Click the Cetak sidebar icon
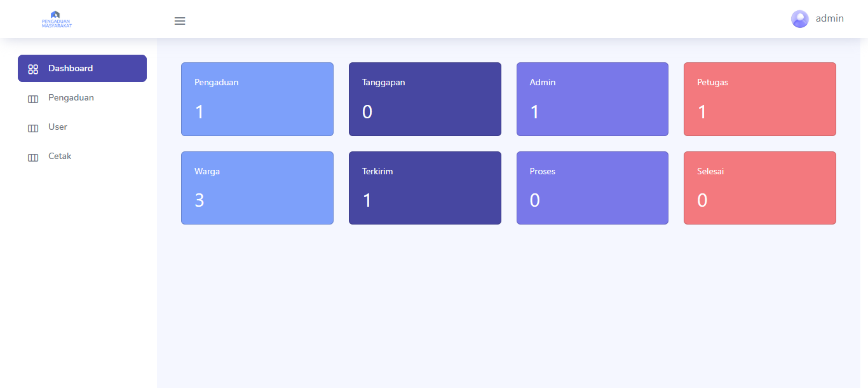The image size is (868, 388). click(x=33, y=157)
